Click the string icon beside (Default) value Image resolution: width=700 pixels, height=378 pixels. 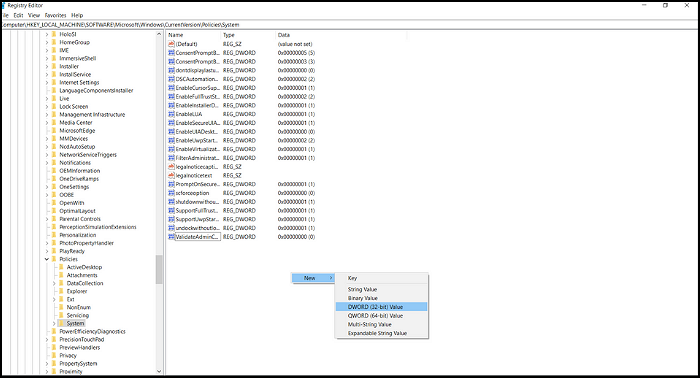(171, 44)
